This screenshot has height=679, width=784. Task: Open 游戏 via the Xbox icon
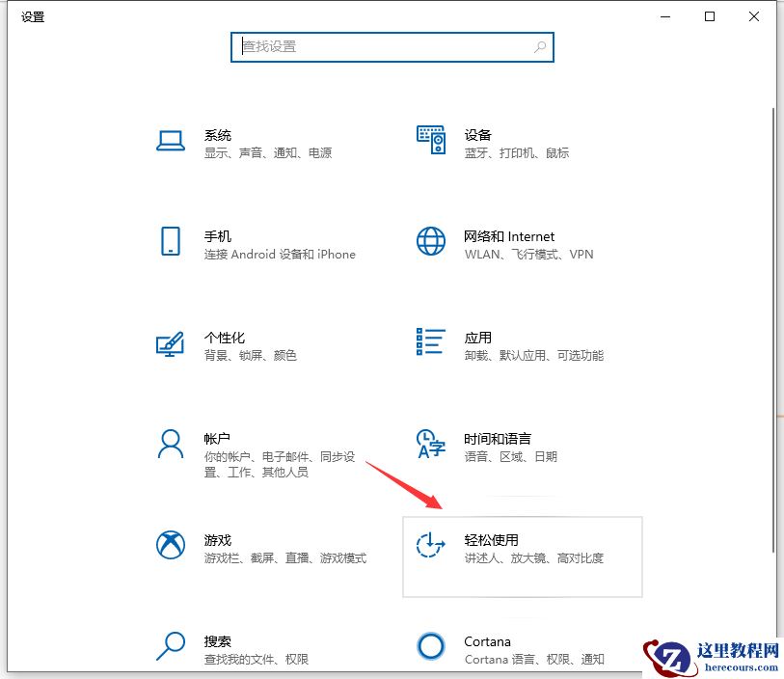click(171, 545)
